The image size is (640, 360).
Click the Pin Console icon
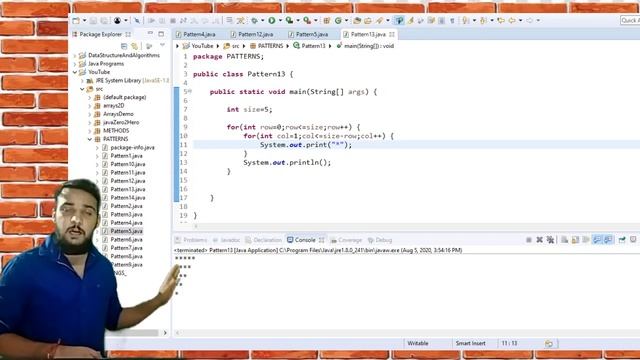622,240
